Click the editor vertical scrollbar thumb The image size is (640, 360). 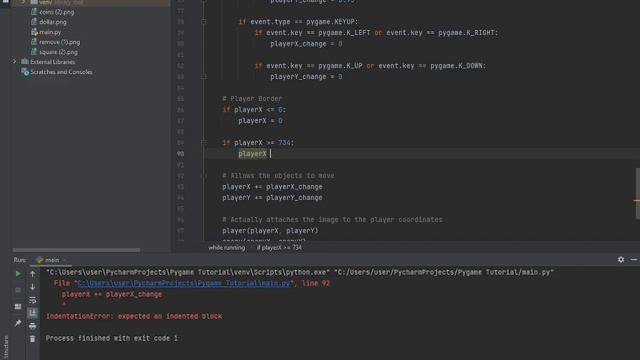pyautogui.click(x=638, y=193)
